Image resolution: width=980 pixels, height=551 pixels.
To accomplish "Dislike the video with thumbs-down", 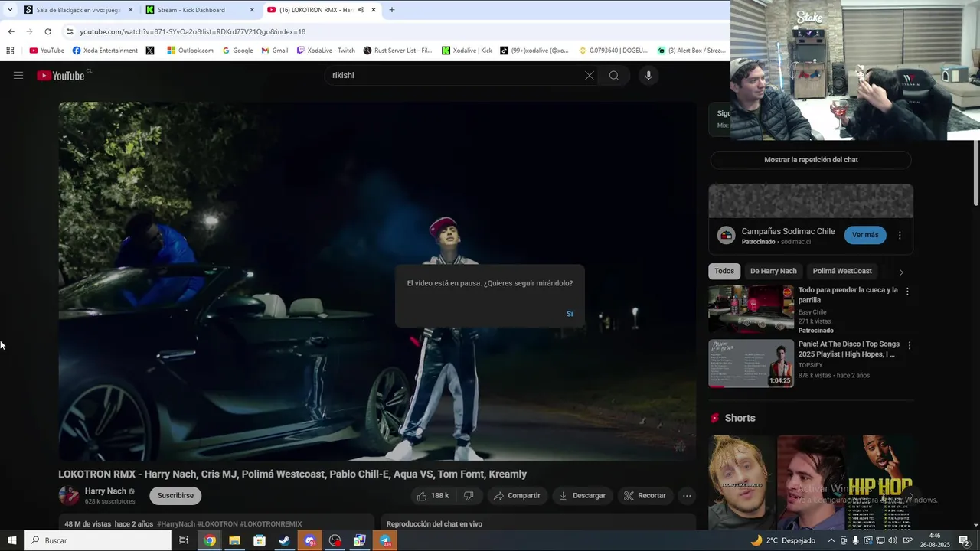I will tap(469, 495).
